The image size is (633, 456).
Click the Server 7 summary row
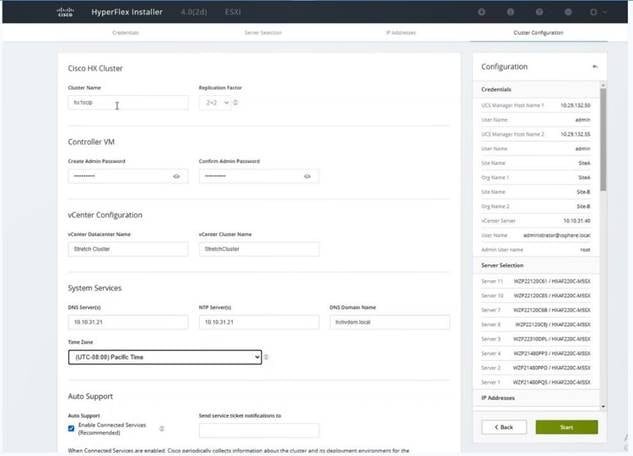click(536, 310)
